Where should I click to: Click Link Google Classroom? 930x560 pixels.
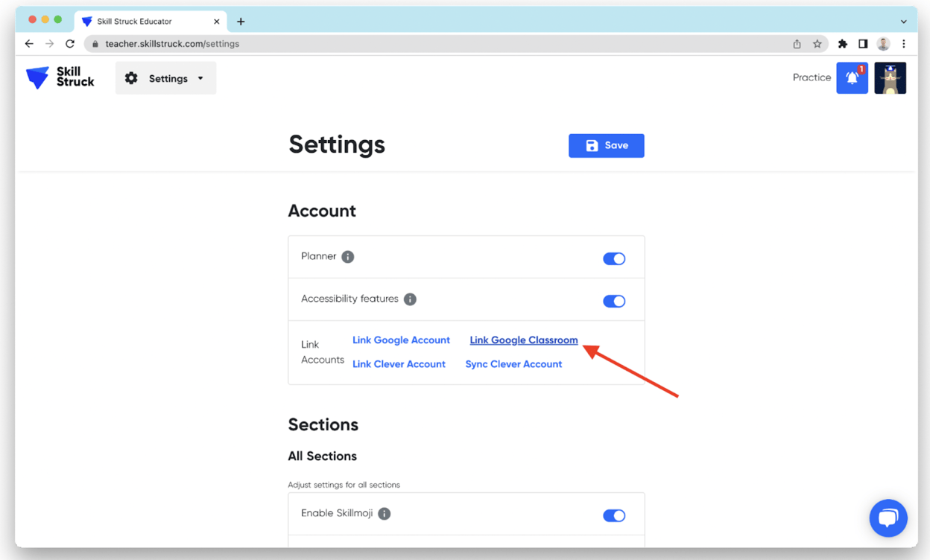point(523,340)
